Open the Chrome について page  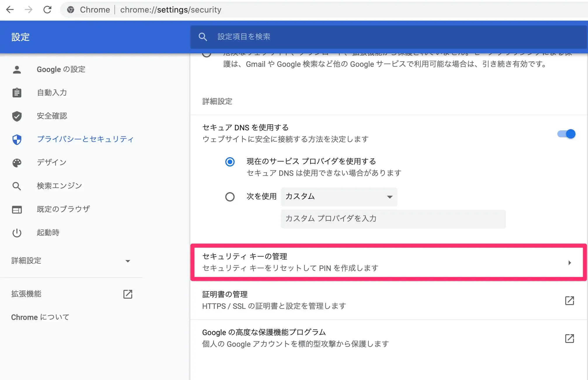click(40, 317)
